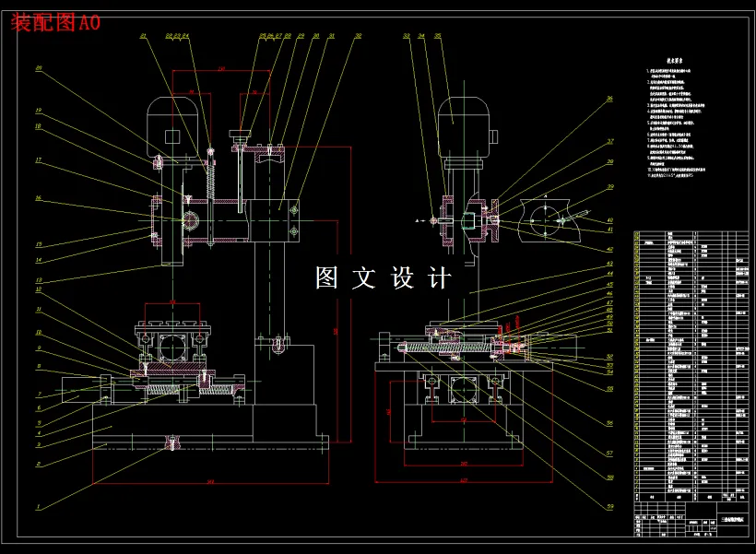Toggle selection of balloon number 1
The width and height of the screenshot is (756, 554).
[38, 505]
